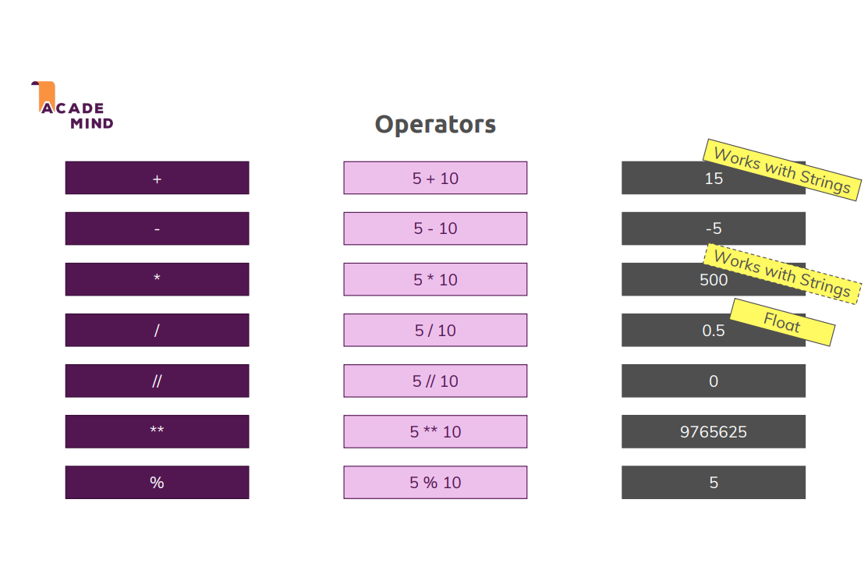This screenshot has height=588, width=868.
Task: Click the asterisk multiplication operator box
Action: pos(157,279)
